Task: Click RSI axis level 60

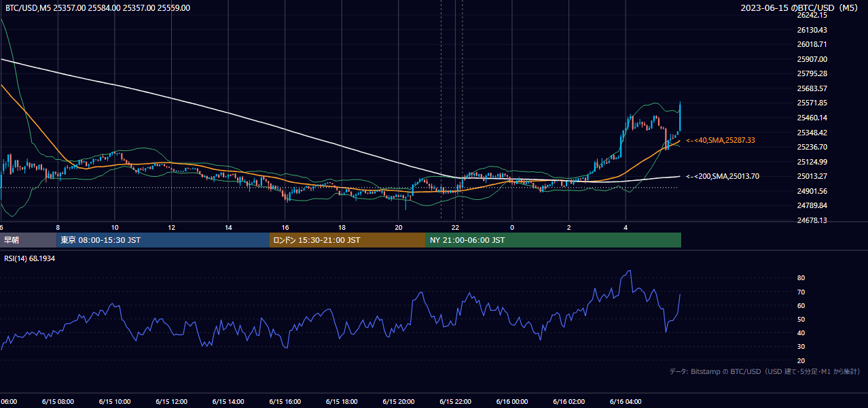Action: tap(801, 305)
